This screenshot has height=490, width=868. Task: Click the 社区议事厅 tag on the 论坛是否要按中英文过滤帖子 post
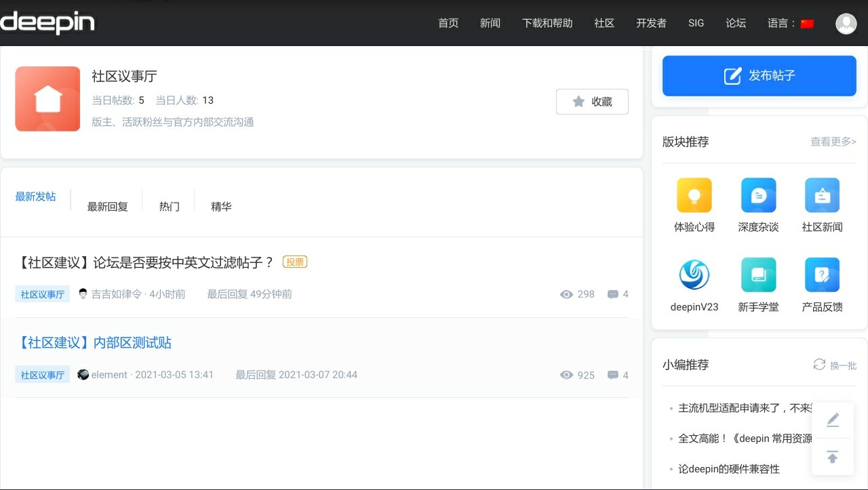coord(43,294)
